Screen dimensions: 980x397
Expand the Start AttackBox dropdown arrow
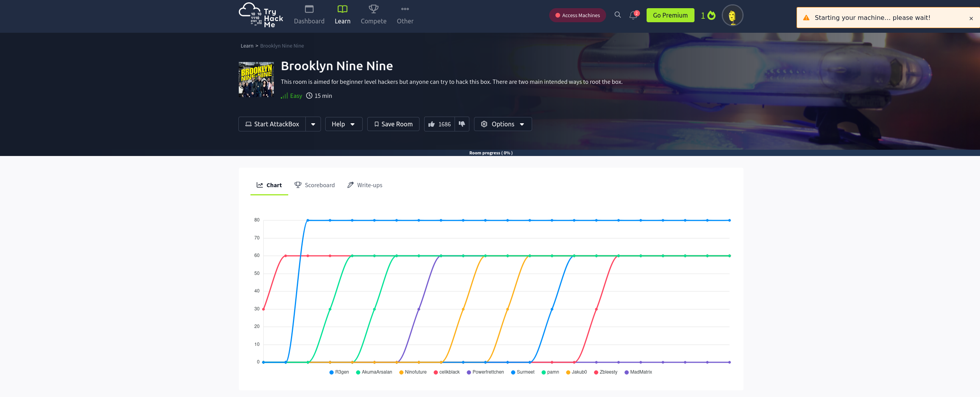(x=313, y=124)
